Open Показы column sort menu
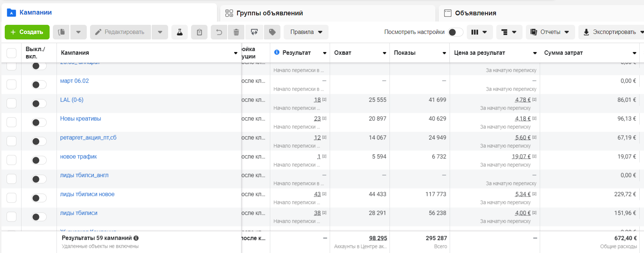The width and height of the screenshot is (644, 253). [x=444, y=53]
